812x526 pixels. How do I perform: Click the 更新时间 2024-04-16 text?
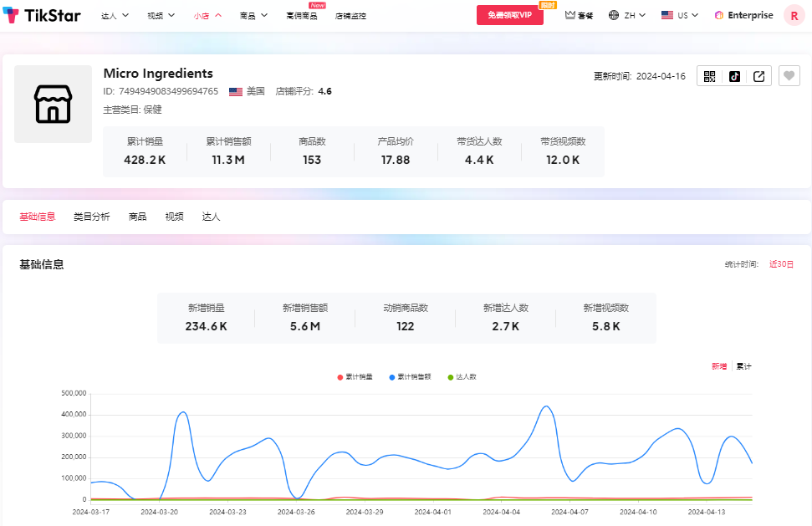(x=640, y=76)
